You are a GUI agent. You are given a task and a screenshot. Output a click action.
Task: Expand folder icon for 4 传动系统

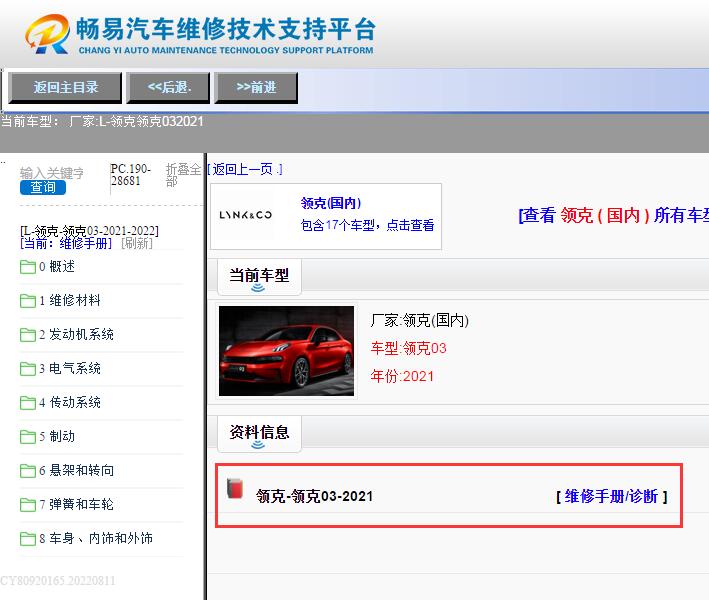(28, 402)
